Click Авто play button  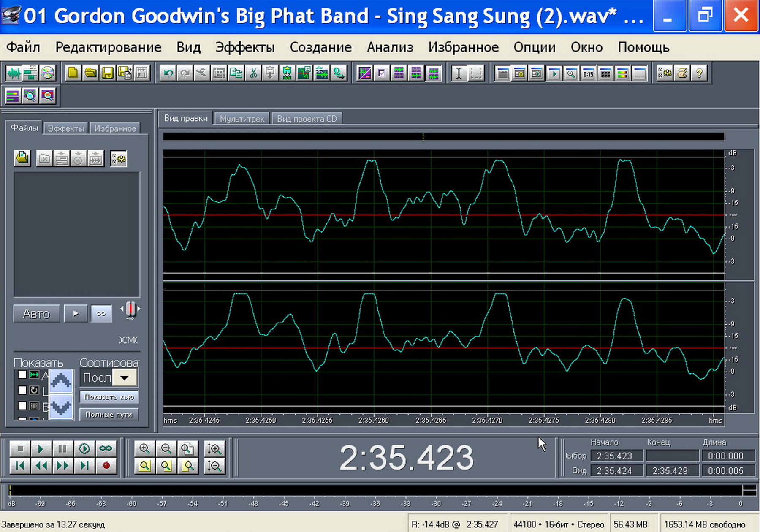pyautogui.click(x=36, y=314)
